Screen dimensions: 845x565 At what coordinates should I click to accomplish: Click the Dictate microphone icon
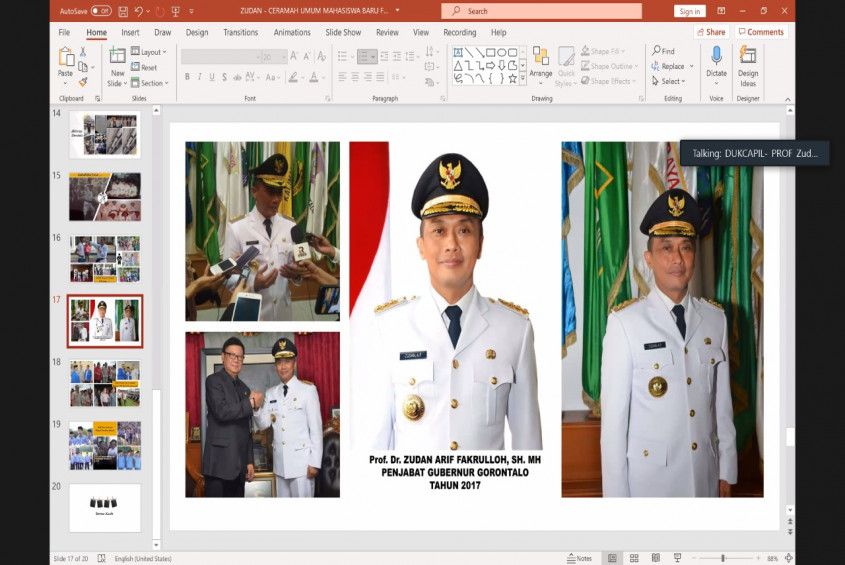pos(716,60)
